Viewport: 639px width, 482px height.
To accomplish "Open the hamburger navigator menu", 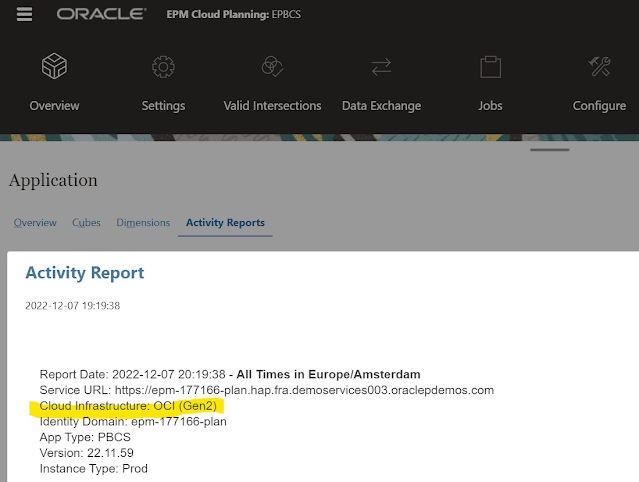I will pyautogui.click(x=24, y=14).
